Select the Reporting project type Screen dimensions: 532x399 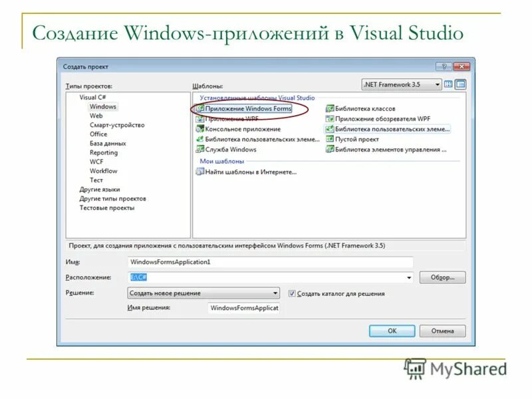coord(104,153)
